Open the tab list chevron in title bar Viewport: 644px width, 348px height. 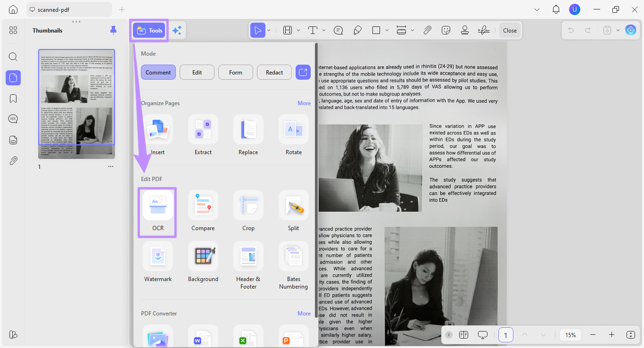pos(537,9)
